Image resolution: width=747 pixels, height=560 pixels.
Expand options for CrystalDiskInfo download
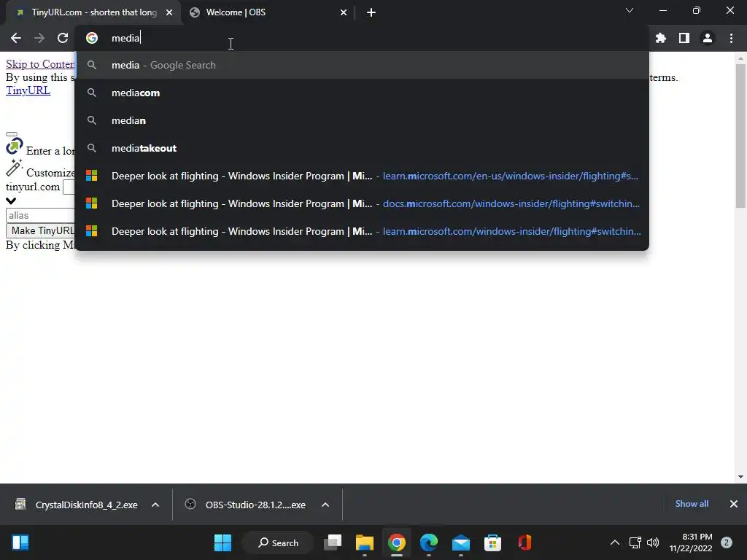(x=155, y=505)
